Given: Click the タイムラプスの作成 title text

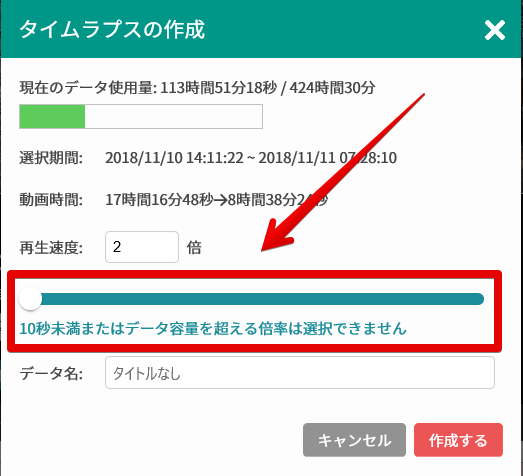Looking at the screenshot, I should pyautogui.click(x=112, y=30).
